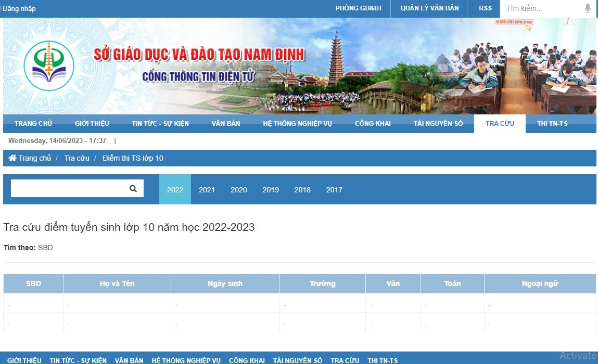Viewport: 598px width, 364px height.
Task: Navigate to HỆ THỐNG NGHIỆP VỤ
Action: click(297, 123)
